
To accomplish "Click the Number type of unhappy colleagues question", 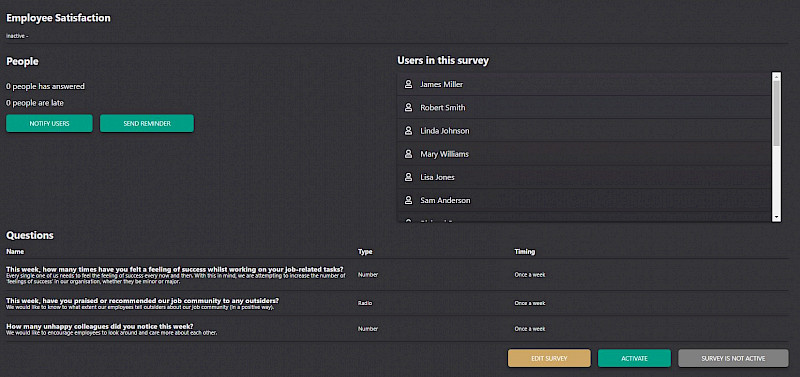I will click(x=368, y=329).
